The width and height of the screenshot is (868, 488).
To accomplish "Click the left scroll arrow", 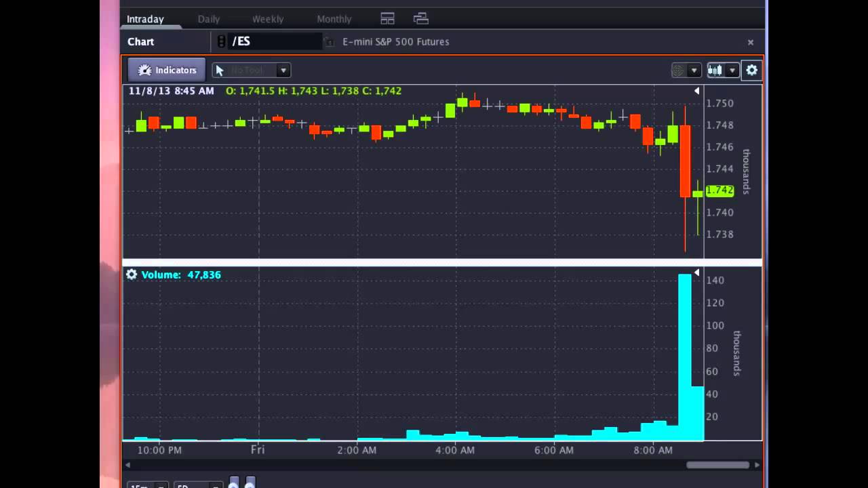I will [x=127, y=465].
